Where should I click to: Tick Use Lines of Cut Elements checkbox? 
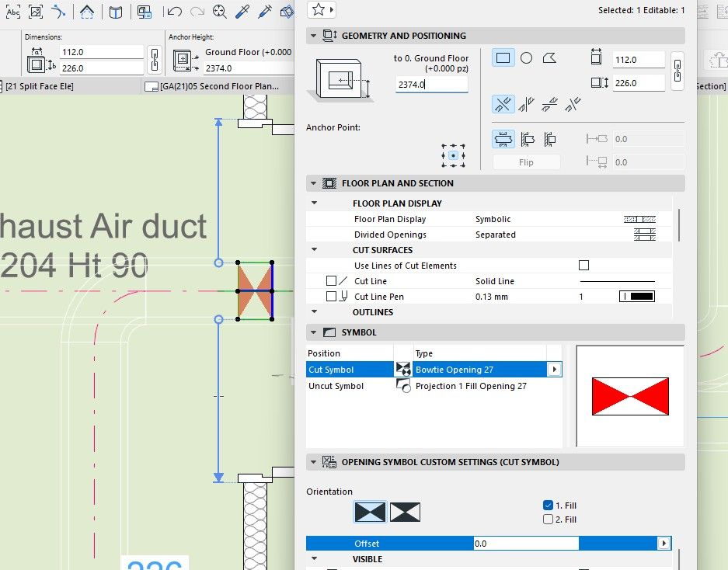583,266
